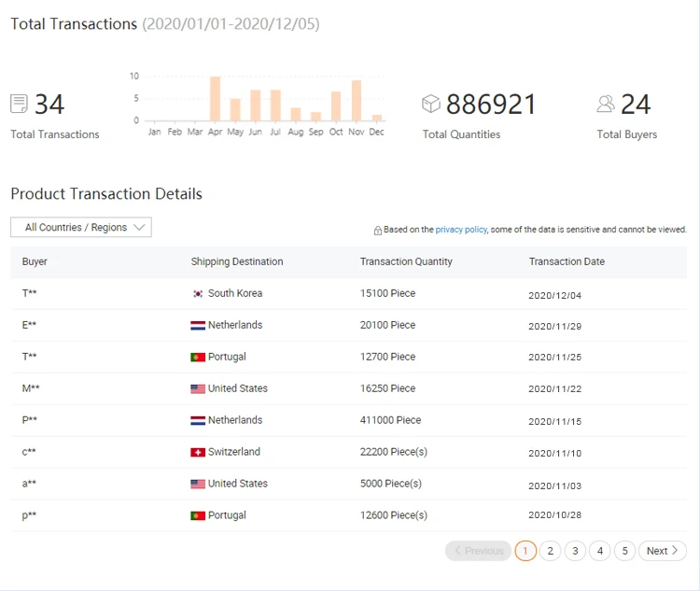Click the United States flag for M** buyer
The image size is (700, 591).
[198, 388]
